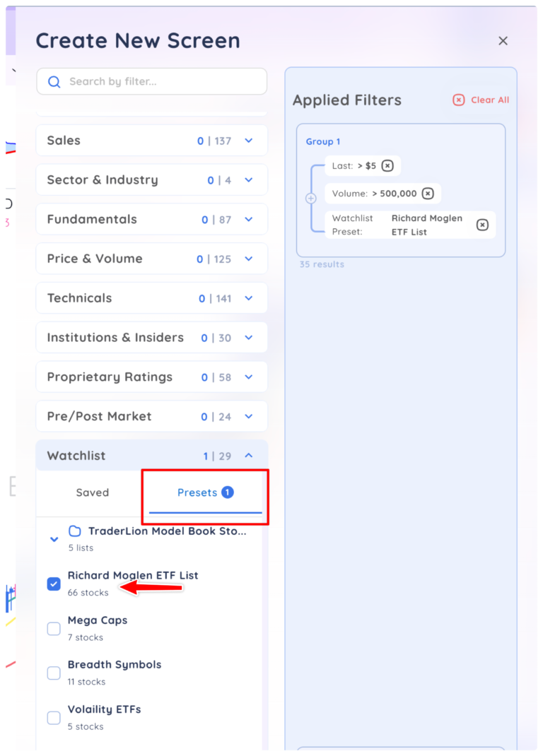Uncheck Richard Moglen ETF List

point(54,584)
